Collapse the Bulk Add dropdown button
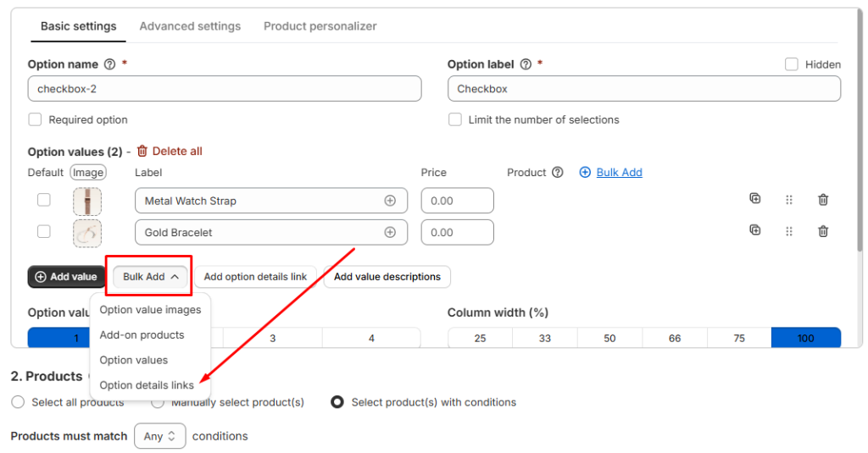 (x=150, y=277)
